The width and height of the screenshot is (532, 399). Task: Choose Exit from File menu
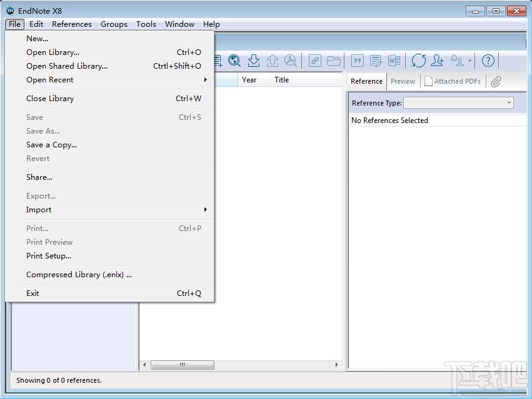coord(118,293)
